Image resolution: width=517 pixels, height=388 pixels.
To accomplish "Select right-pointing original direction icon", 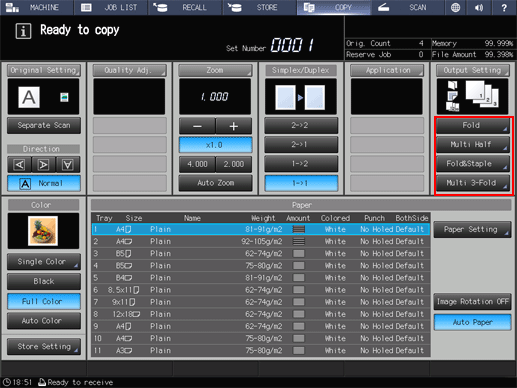I will pyautogui.click(x=43, y=165).
